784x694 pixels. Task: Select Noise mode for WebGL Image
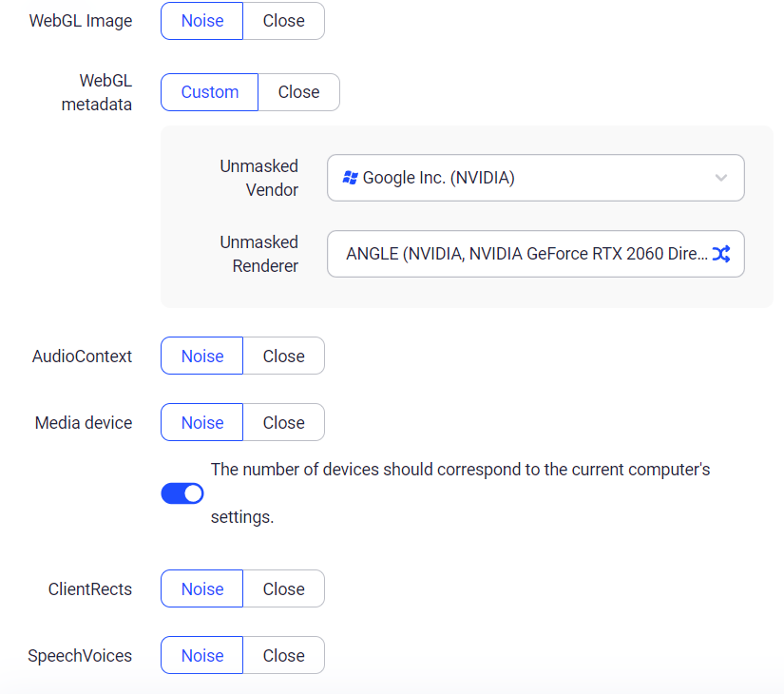201,20
